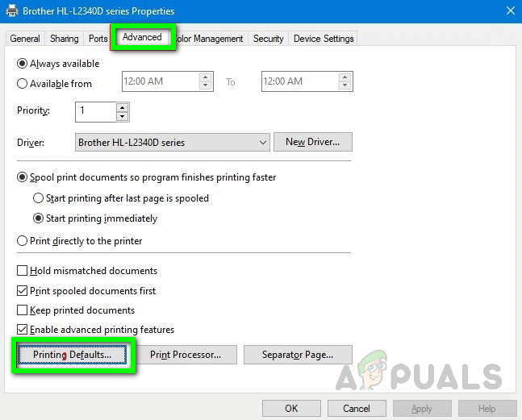The width and height of the screenshot is (522, 420).
Task: Open the Device Settings tab
Action: 322,39
